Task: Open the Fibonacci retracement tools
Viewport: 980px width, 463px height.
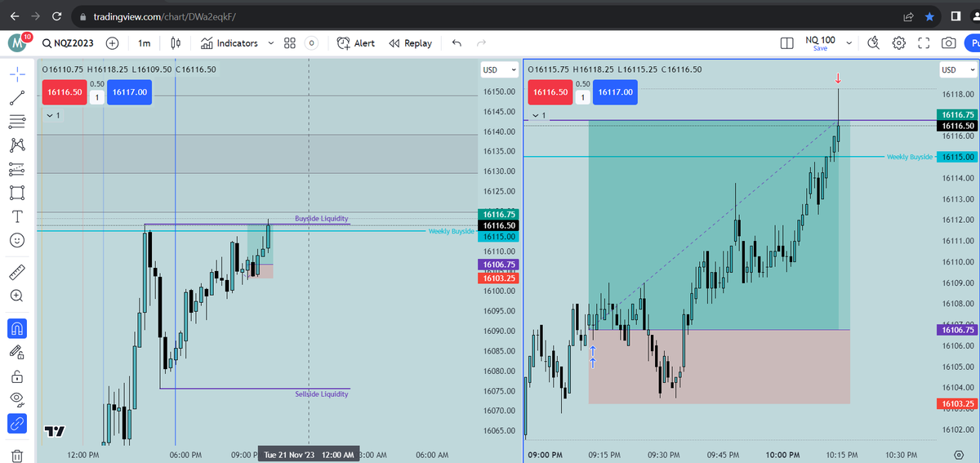Action: pyautogui.click(x=16, y=122)
